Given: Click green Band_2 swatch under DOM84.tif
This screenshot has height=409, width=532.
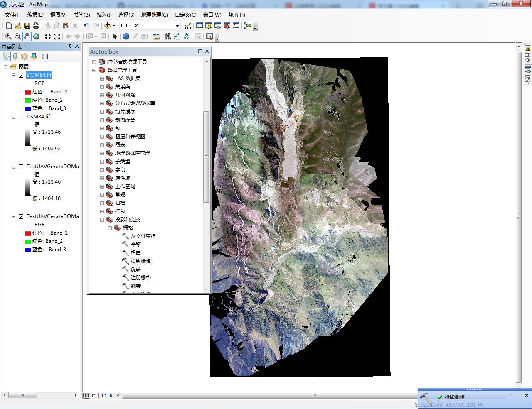Looking at the screenshot, I should (28, 100).
